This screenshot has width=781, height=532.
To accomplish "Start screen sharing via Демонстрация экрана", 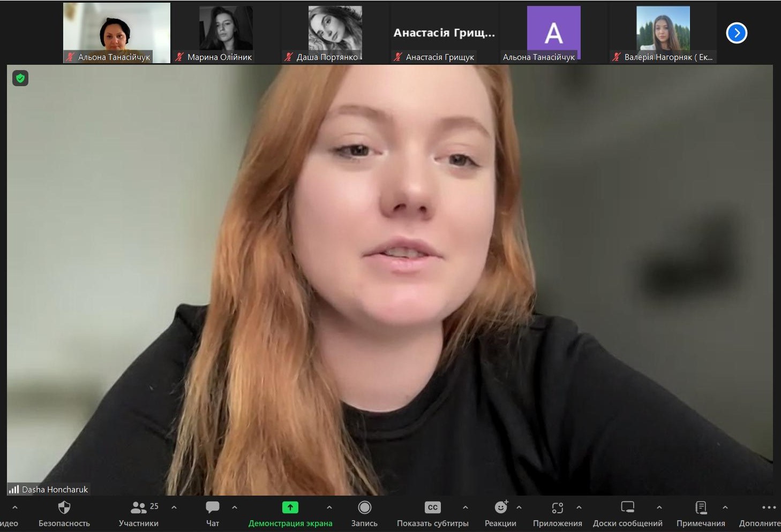I will (x=290, y=507).
